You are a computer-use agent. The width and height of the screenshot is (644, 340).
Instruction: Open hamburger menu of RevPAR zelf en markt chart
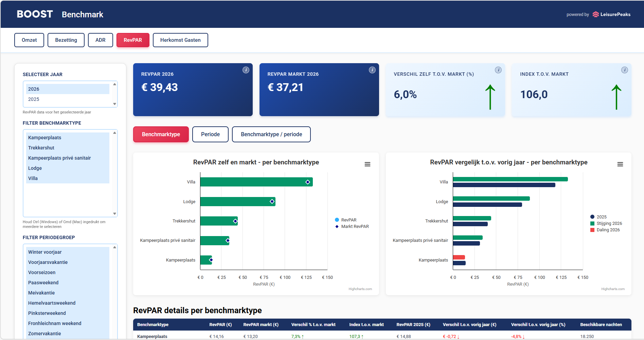pos(367,164)
